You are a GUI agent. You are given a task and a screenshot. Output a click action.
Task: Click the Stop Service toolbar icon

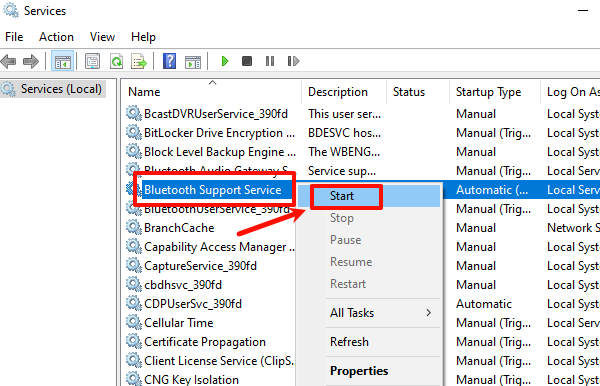coord(247,61)
